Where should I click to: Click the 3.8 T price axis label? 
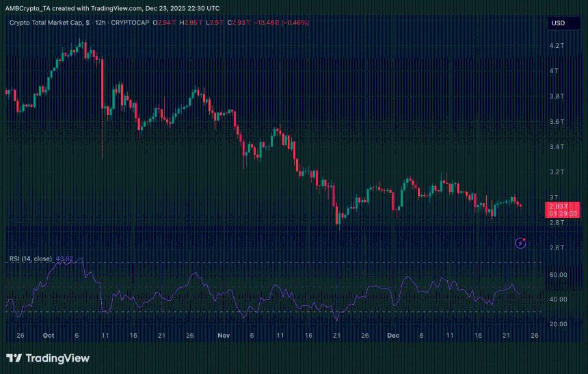(x=557, y=96)
